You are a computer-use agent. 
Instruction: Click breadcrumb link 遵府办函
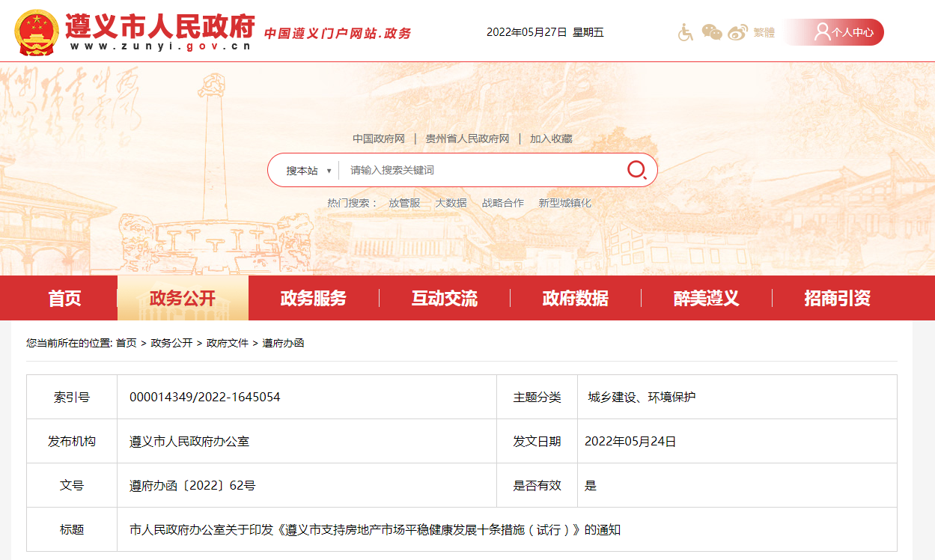point(283,343)
